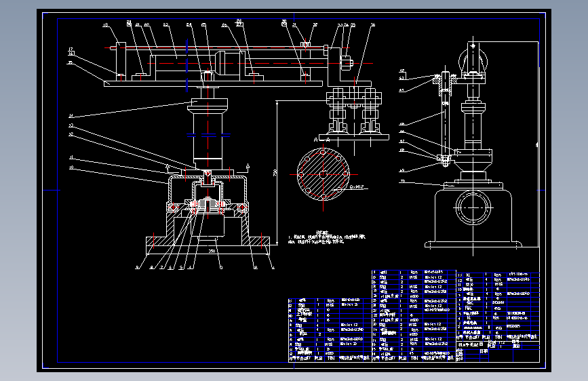This screenshot has height=381, width=588.
Task: Click the "350" base width dimension
Action: [x=212, y=251]
